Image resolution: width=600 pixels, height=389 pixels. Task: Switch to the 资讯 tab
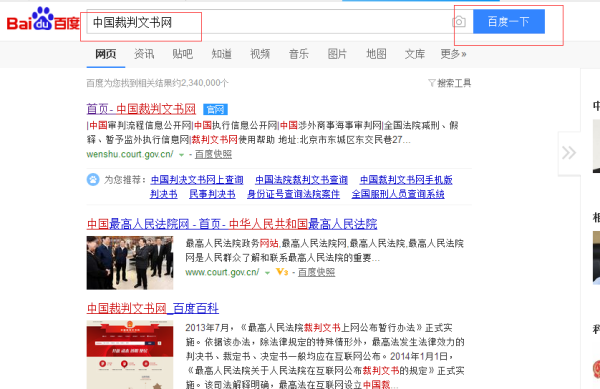pyautogui.click(x=144, y=54)
